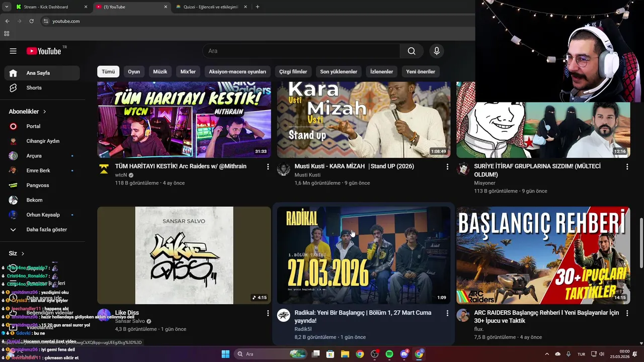Open the Arçura subscription channel
The image size is (644, 362).
click(42, 156)
